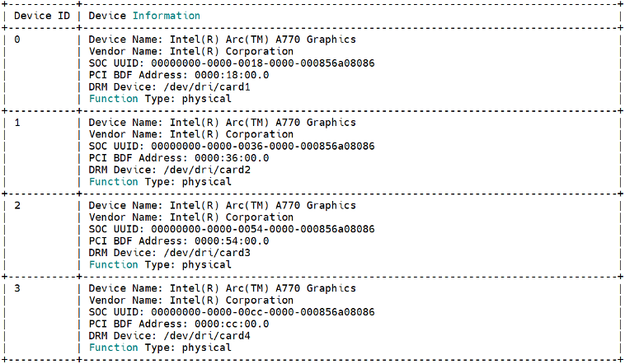The width and height of the screenshot is (625, 364).
Task: Click the Device Information header text
Action: (x=144, y=16)
